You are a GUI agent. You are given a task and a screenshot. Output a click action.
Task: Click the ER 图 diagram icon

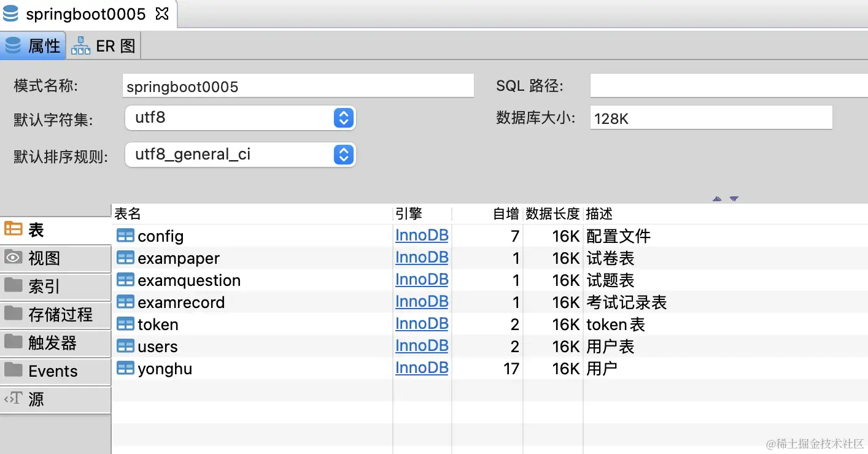point(80,45)
